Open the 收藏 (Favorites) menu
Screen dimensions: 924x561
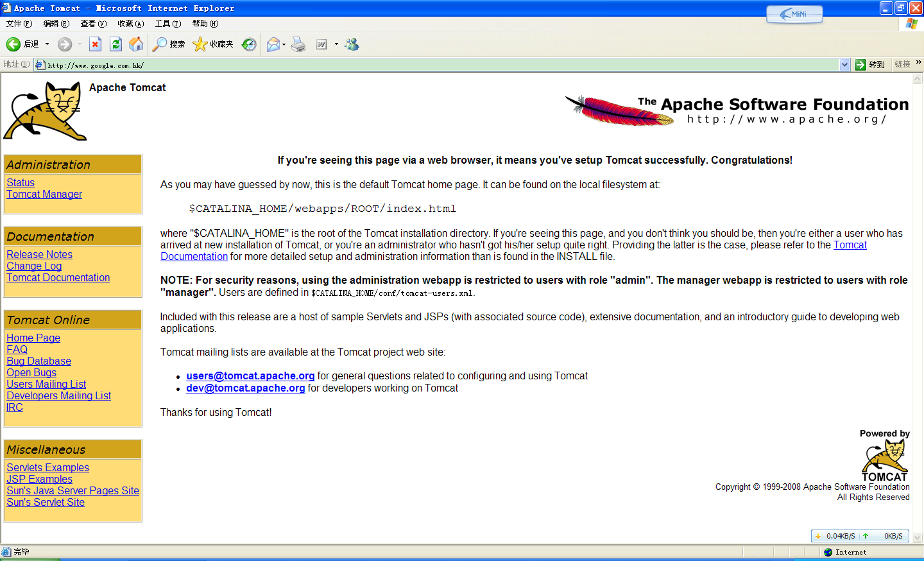[x=131, y=24]
